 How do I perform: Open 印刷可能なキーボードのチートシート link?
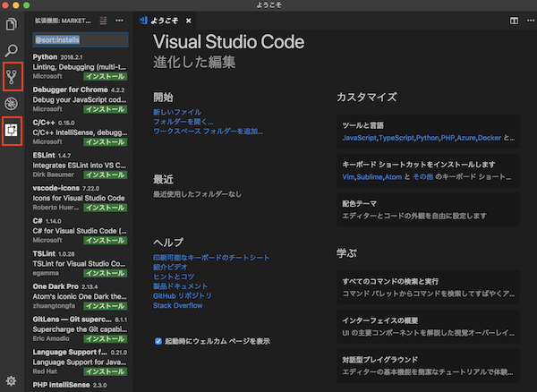(x=211, y=257)
